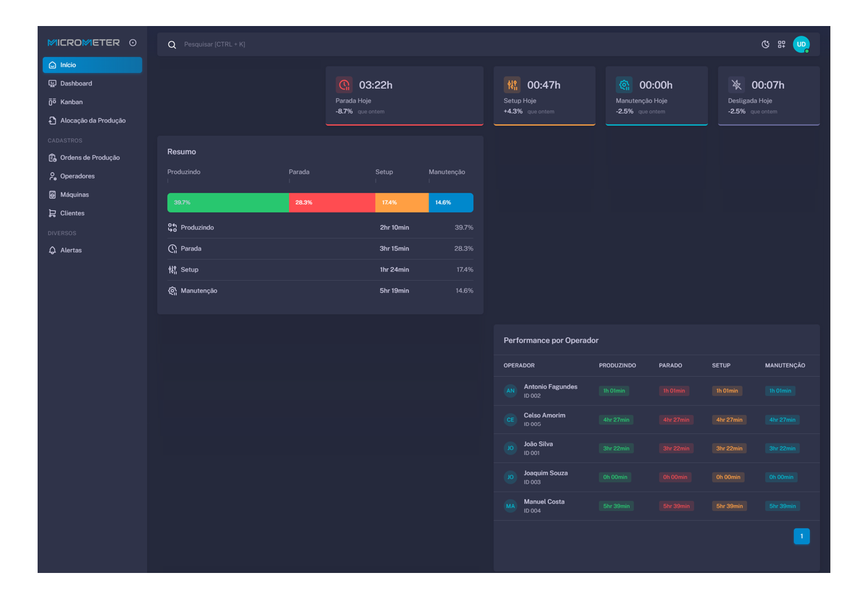
Task: Click the Manutenção Hoje gear icon
Action: click(624, 85)
